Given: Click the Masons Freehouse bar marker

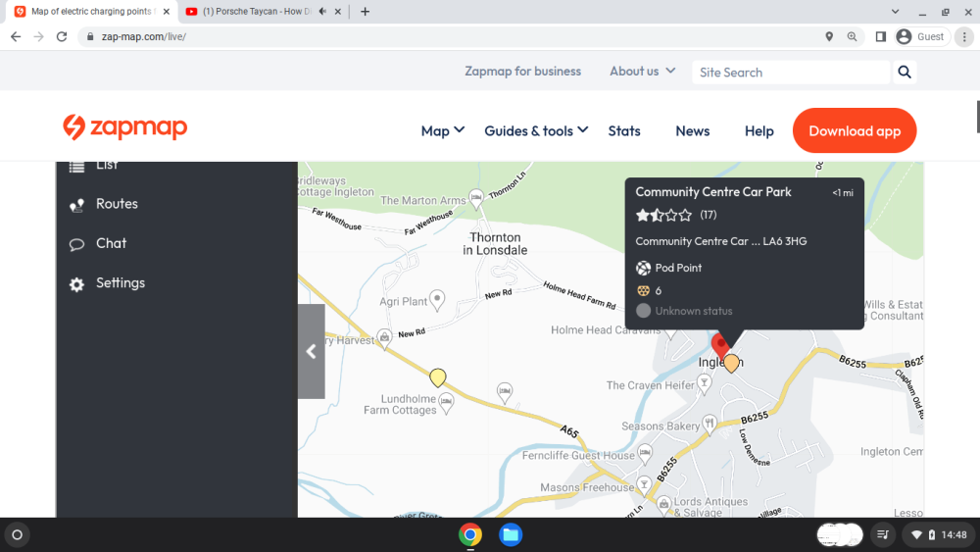Looking at the screenshot, I should 644,484.
